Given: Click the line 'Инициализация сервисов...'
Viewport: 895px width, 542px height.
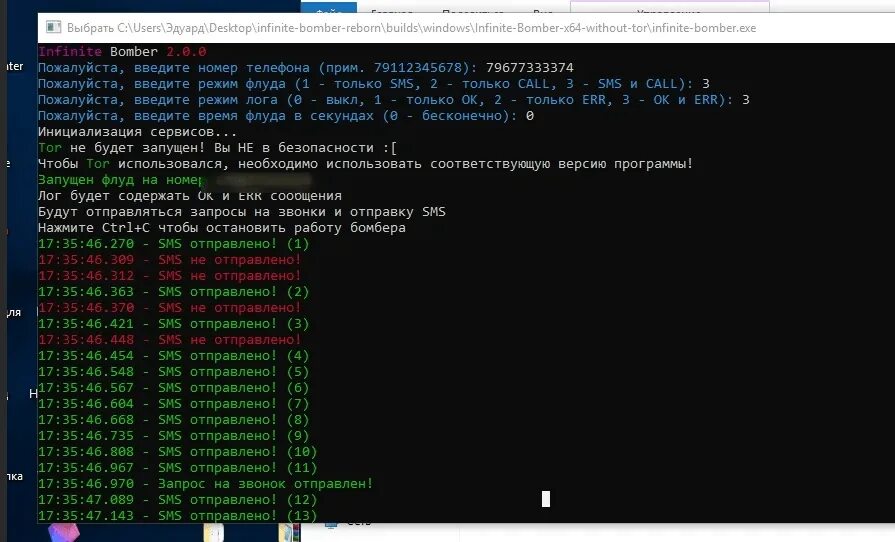Looking at the screenshot, I should coord(137,132).
